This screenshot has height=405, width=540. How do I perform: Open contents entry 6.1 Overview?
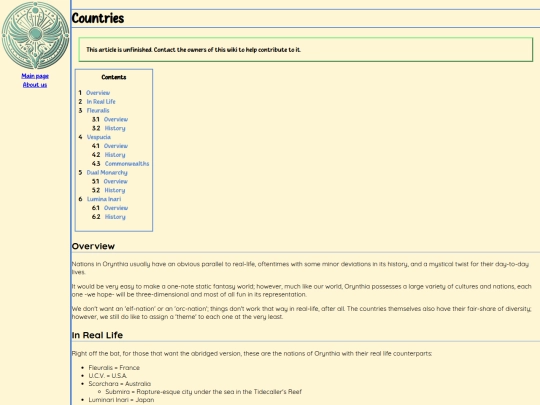pos(116,208)
